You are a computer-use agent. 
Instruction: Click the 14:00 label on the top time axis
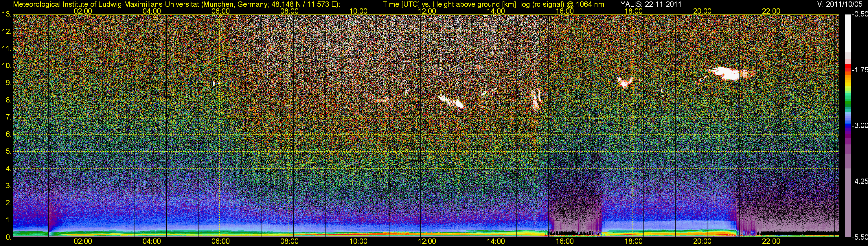pos(496,11)
